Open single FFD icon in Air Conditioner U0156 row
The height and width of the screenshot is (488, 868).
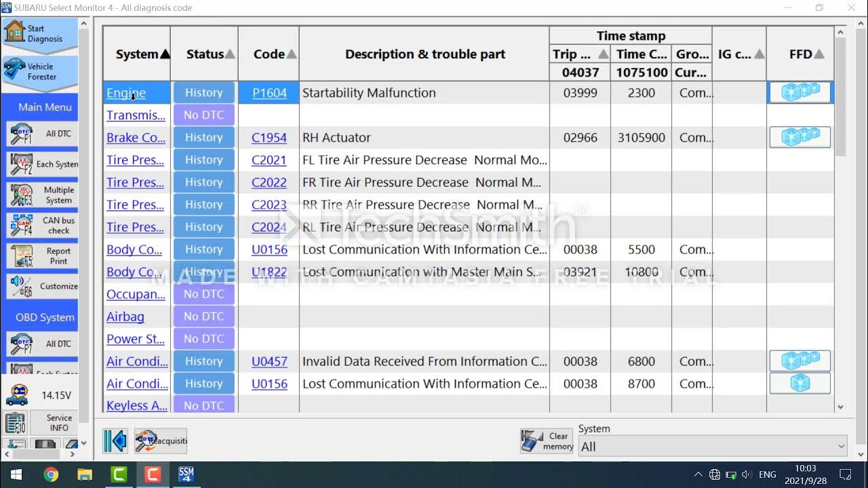(800, 384)
